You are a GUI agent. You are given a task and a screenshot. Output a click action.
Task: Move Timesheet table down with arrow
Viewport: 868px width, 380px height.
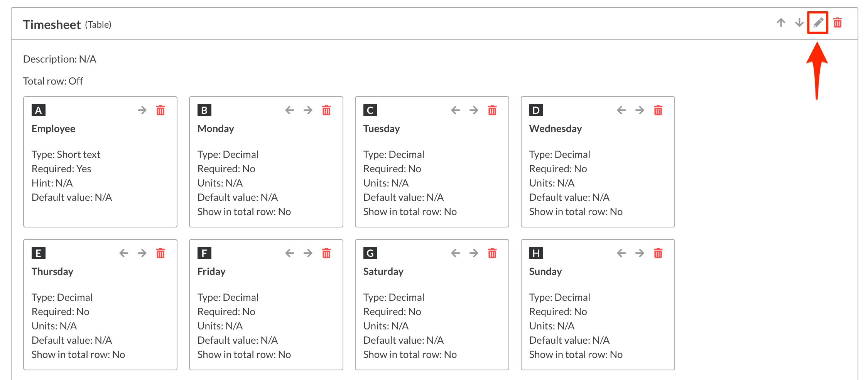(x=799, y=23)
